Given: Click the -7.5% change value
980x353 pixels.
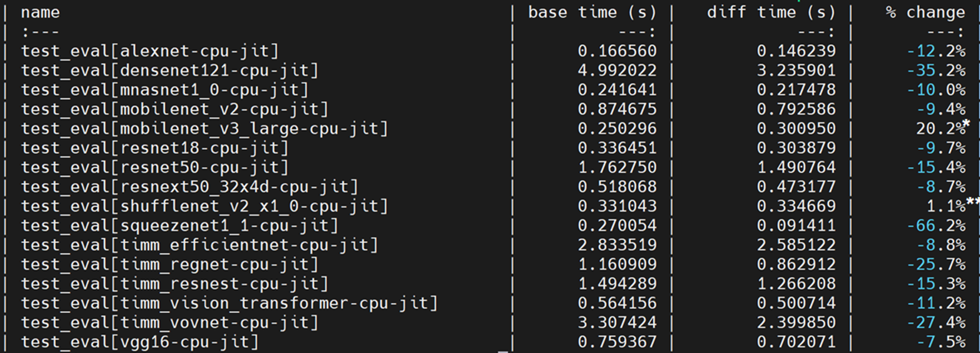Looking at the screenshot, I should click(x=941, y=342).
